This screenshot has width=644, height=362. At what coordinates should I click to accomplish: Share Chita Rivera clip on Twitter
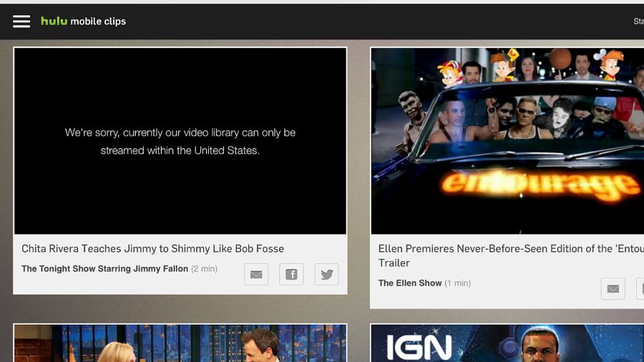tap(326, 274)
